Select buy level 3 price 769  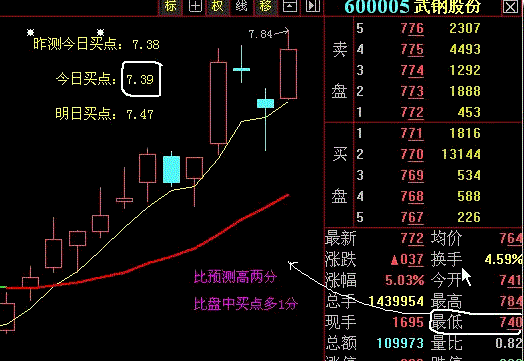click(412, 176)
